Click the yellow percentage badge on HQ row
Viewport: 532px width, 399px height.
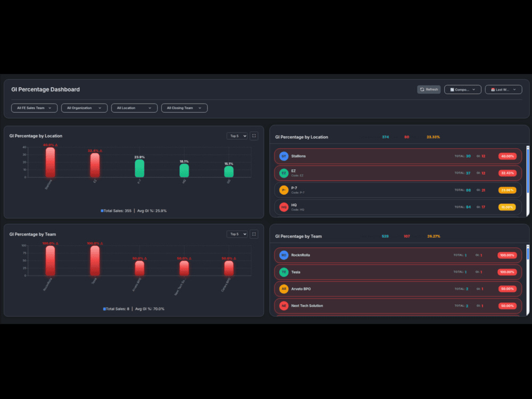[x=507, y=207]
